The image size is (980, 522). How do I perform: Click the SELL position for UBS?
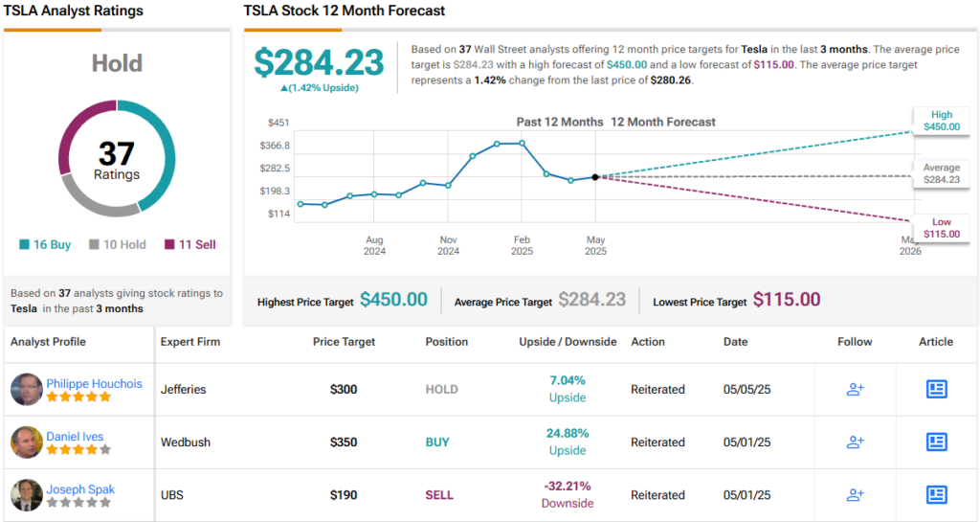(439, 495)
